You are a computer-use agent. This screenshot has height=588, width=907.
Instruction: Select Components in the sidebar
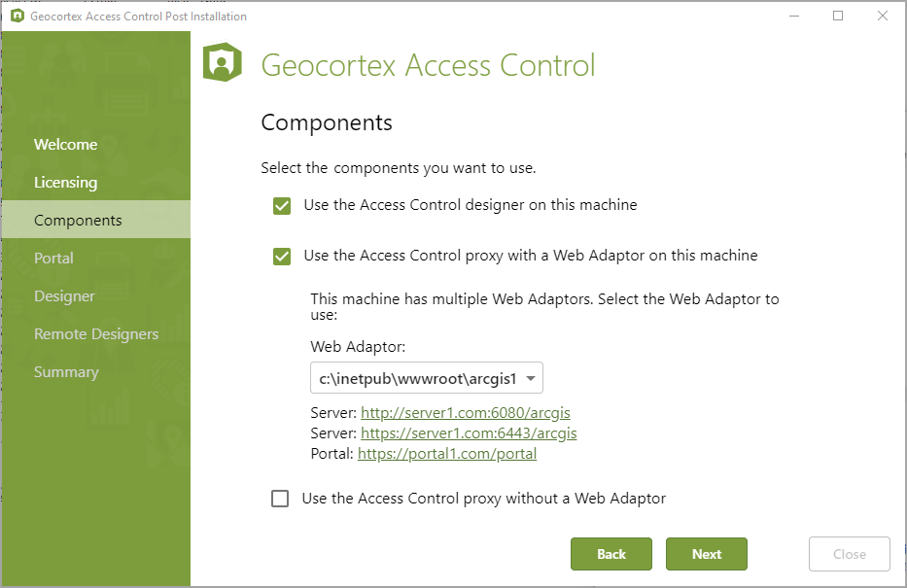coord(96,220)
